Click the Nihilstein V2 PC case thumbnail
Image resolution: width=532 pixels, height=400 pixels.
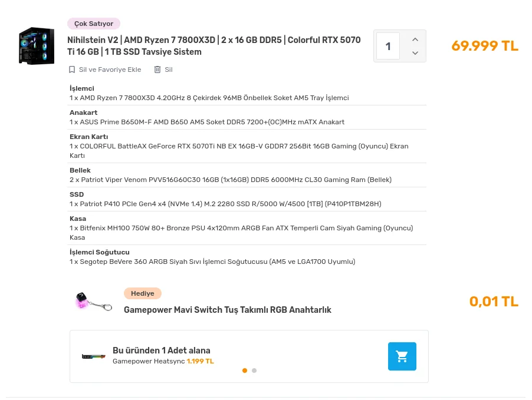pos(37,46)
